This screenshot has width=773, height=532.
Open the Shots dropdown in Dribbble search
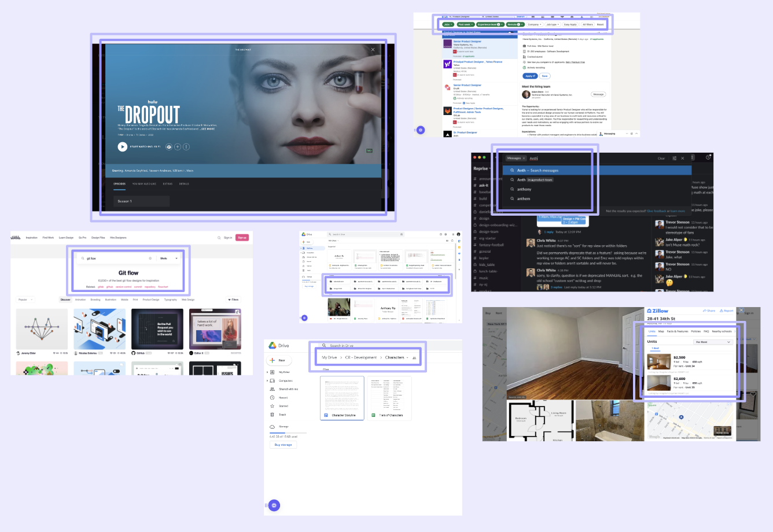tap(168, 258)
